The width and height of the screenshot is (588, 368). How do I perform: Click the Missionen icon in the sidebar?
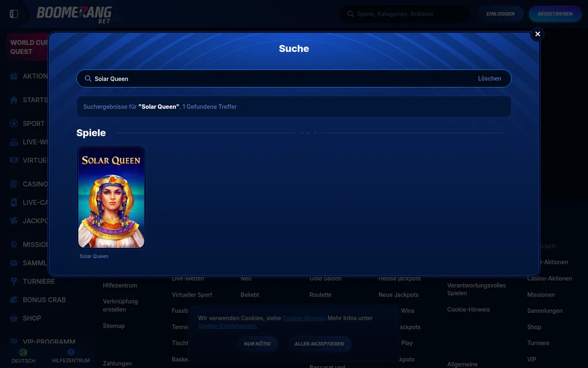(14, 245)
